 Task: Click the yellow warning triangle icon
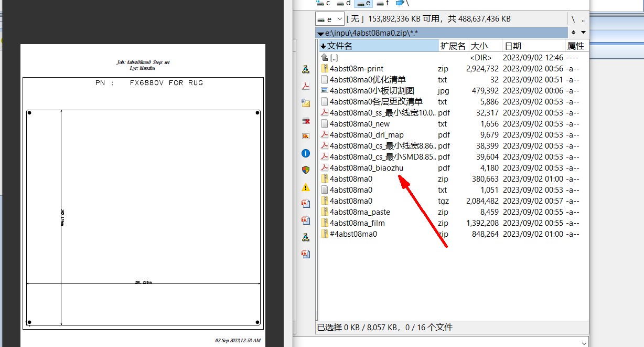tap(306, 187)
